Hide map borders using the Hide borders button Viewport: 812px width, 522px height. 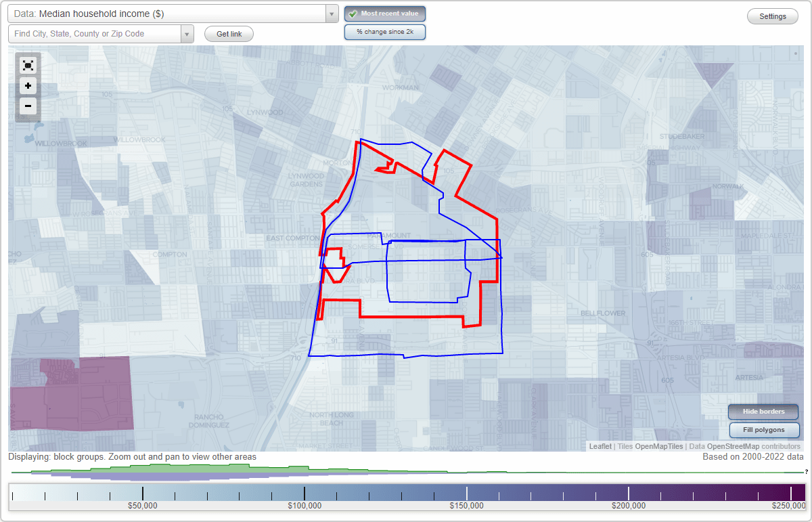763,412
